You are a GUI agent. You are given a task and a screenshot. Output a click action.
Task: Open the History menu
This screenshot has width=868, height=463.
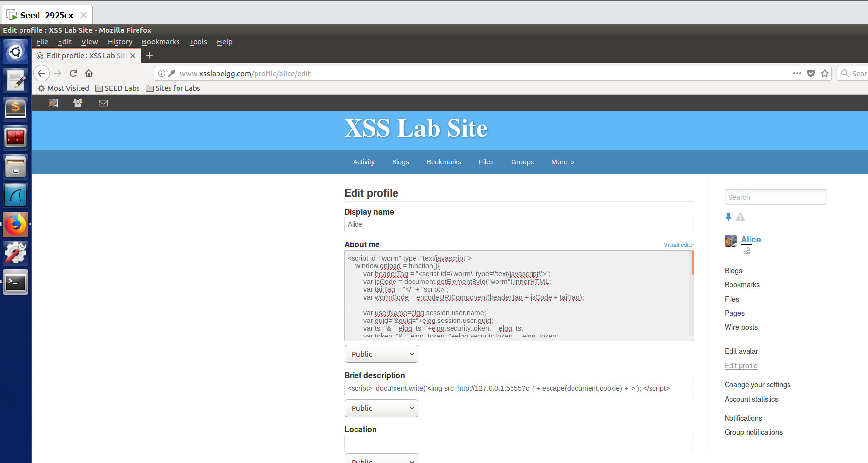[x=120, y=42]
